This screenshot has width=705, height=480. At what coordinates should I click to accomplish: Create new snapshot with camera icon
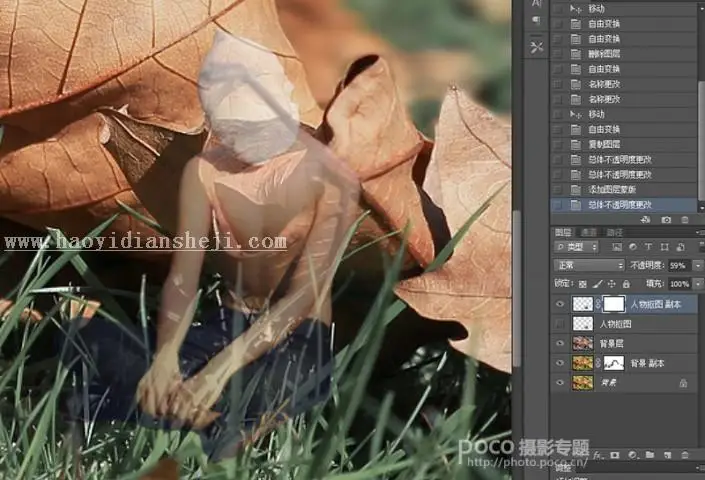point(666,220)
